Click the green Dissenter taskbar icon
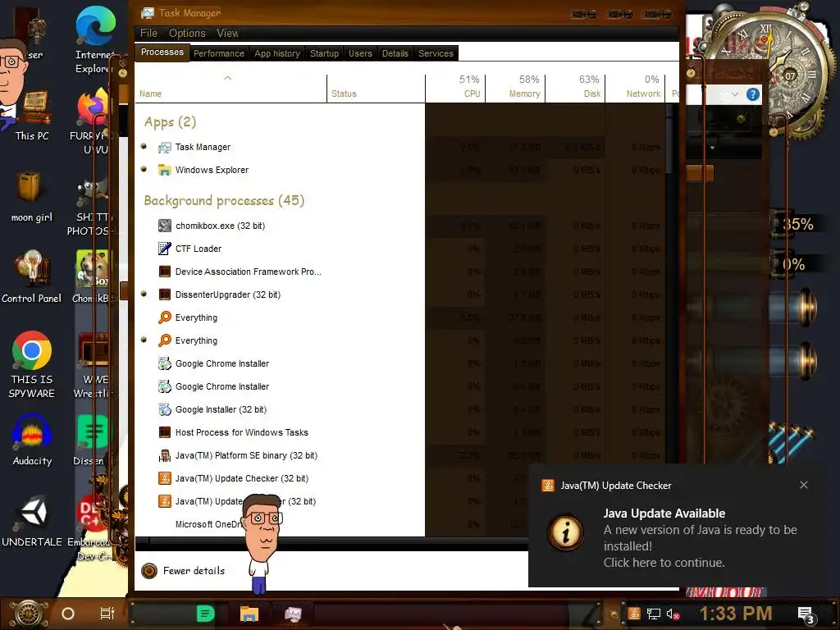Screen dimensions: 840x630 (205, 614)
